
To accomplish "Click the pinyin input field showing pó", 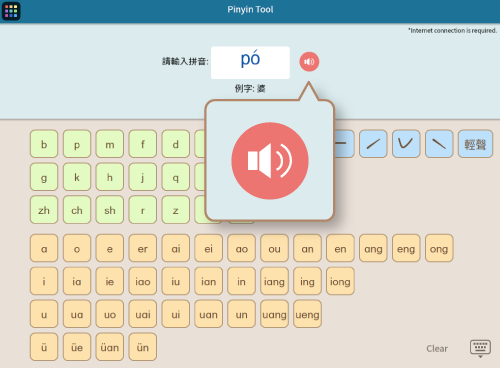I will [250, 63].
